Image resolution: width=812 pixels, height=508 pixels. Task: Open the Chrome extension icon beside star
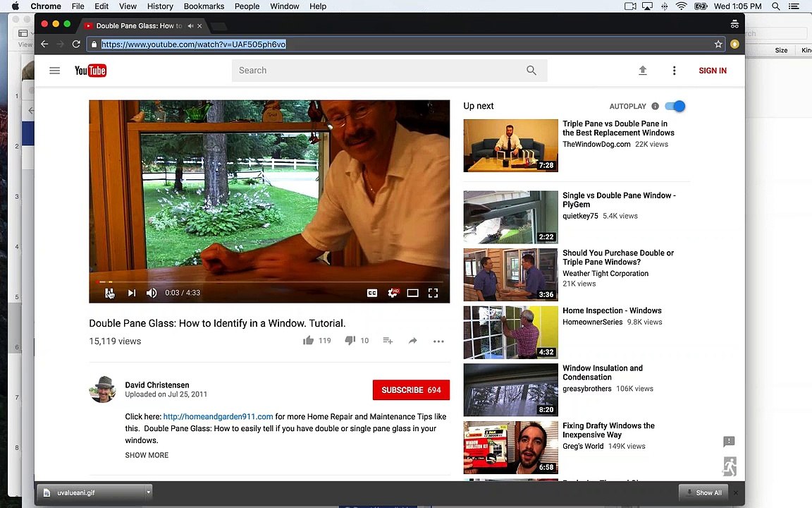point(734,44)
